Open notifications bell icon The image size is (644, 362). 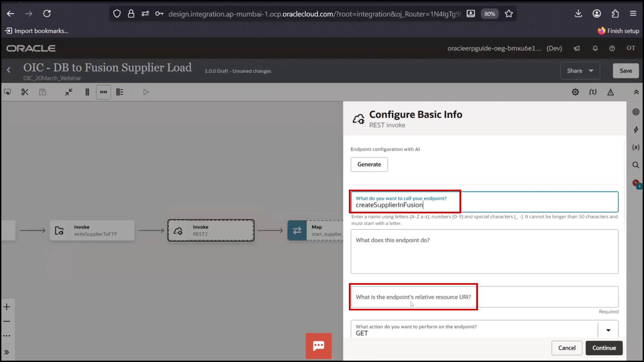(595, 48)
